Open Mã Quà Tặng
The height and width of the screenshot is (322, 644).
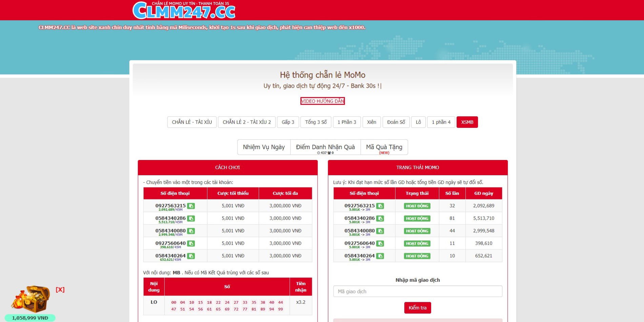384,147
